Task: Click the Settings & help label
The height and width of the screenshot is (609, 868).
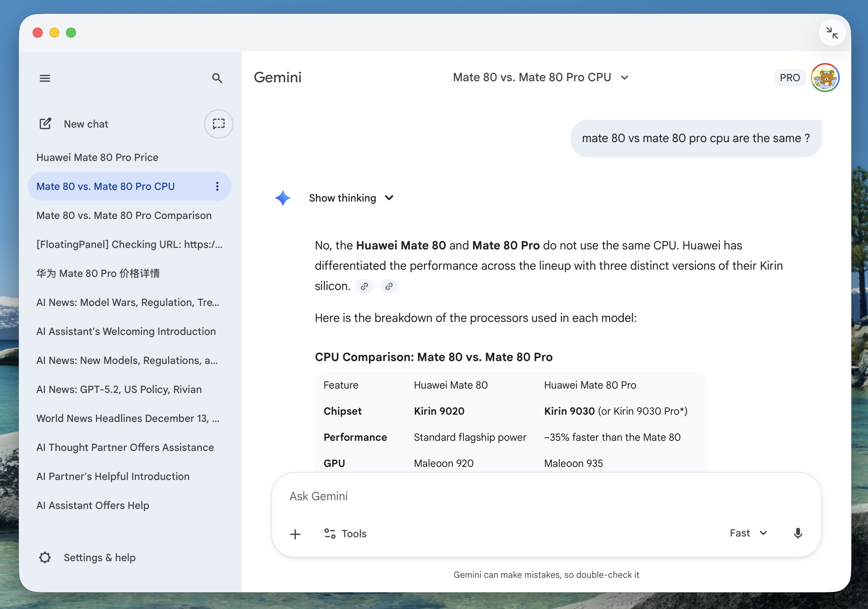Action: click(x=99, y=558)
